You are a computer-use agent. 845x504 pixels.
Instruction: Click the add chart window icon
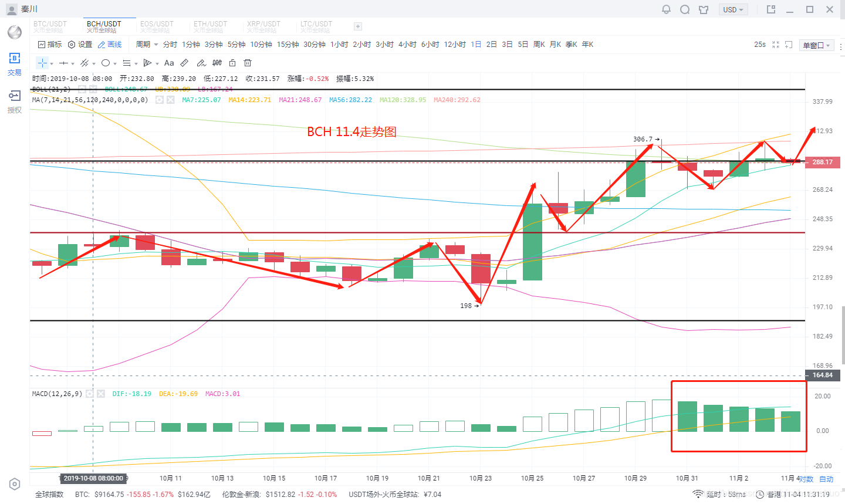pyautogui.click(x=789, y=45)
